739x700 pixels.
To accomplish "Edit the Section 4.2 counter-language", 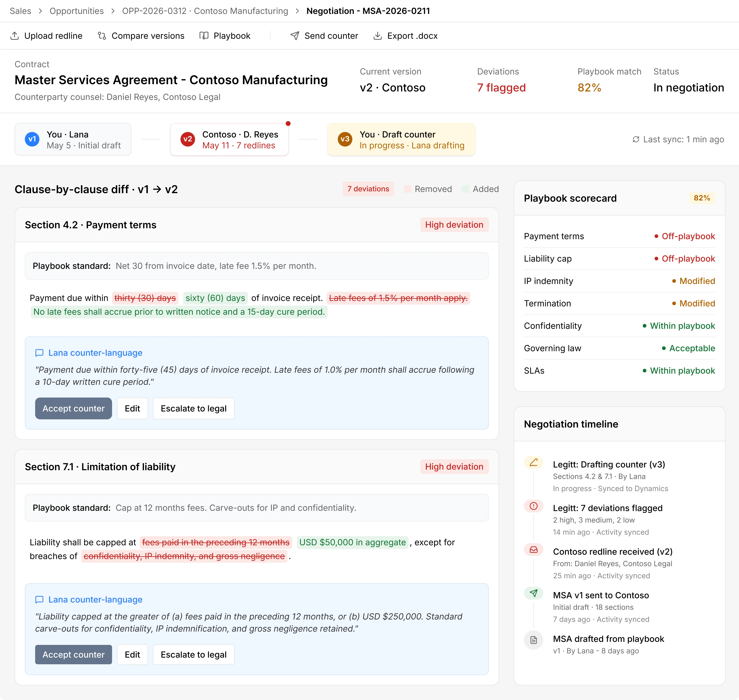I will (132, 409).
